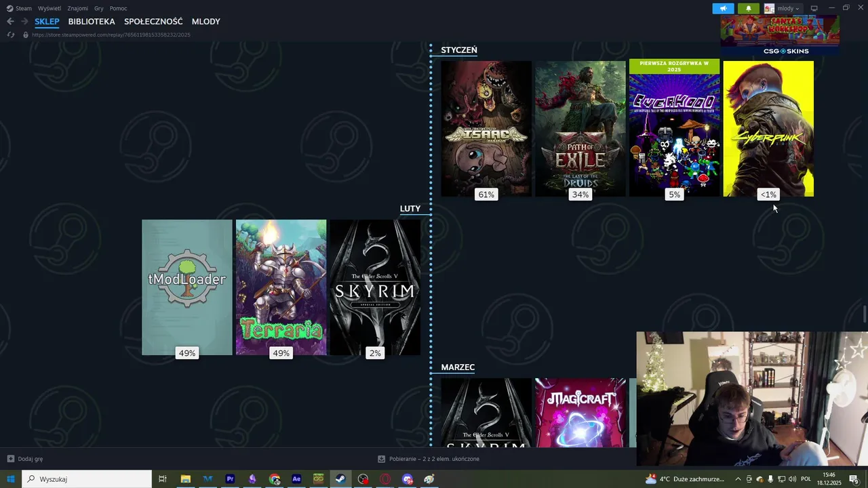
Task: Click the STYCZEŃ month heading
Action: (x=459, y=50)
